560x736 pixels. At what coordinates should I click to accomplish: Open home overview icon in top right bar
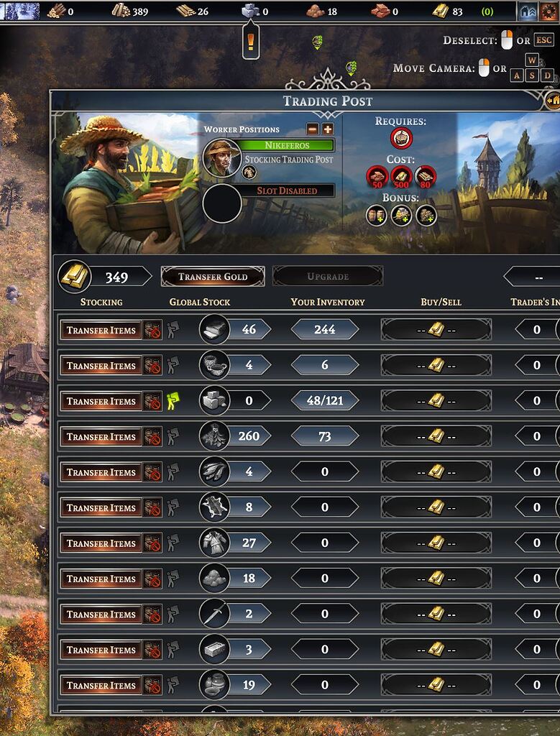528,11
